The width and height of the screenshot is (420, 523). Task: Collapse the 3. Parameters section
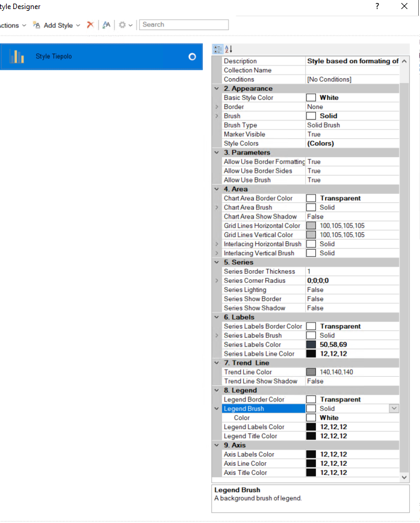point(217,153)
